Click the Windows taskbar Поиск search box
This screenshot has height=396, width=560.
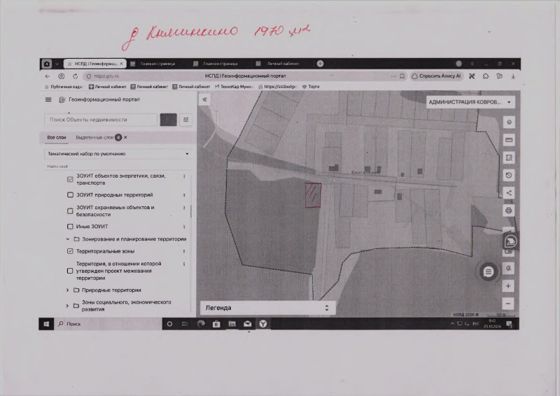point(108,324)
